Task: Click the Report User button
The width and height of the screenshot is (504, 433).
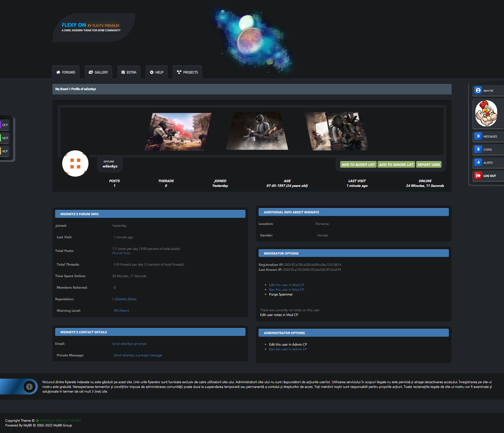Action: 428,165
